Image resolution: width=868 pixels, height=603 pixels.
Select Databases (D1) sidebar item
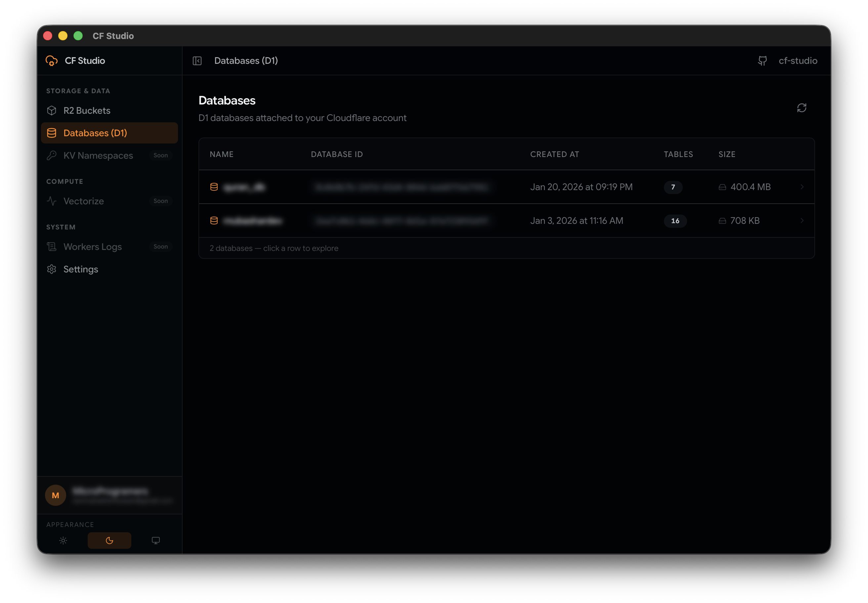(109, 133)
